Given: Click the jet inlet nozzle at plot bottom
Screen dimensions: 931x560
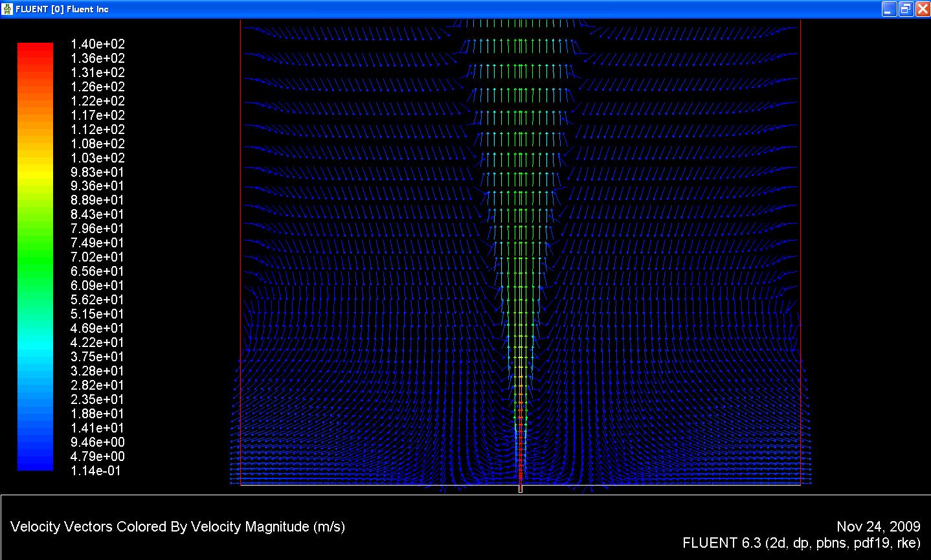Looking at the screenshot, I should pyautogui.click(x=520, y=488).
